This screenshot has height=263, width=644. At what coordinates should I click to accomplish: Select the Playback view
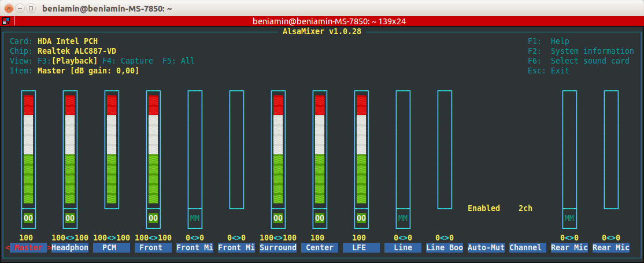75,61
